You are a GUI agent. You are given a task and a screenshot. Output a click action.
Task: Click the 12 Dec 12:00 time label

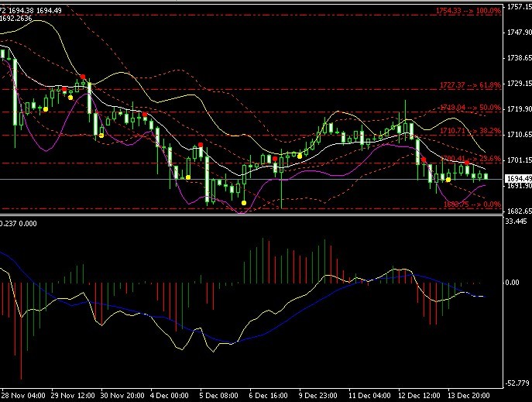click(419, 396)
